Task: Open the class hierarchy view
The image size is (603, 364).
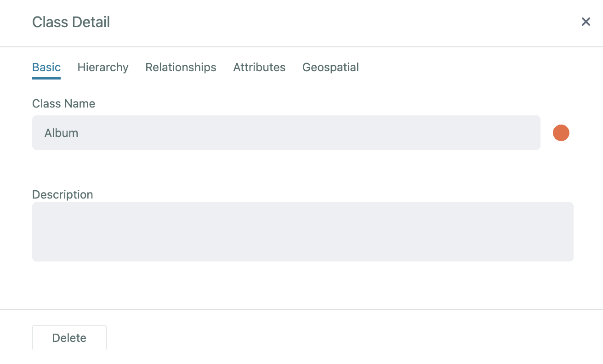Action: [103, 67]
